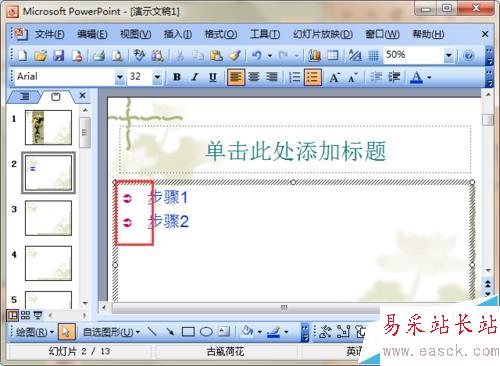The height and width of the screenshot is (366, 500).
Task: Toggle Numbering list
Action: click(x=295, y=77)
